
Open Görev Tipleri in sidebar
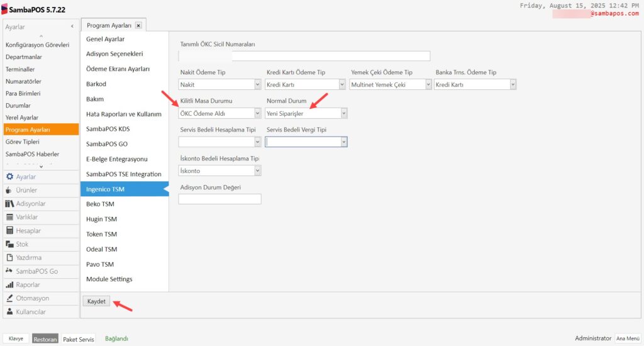tap(41, 142)
